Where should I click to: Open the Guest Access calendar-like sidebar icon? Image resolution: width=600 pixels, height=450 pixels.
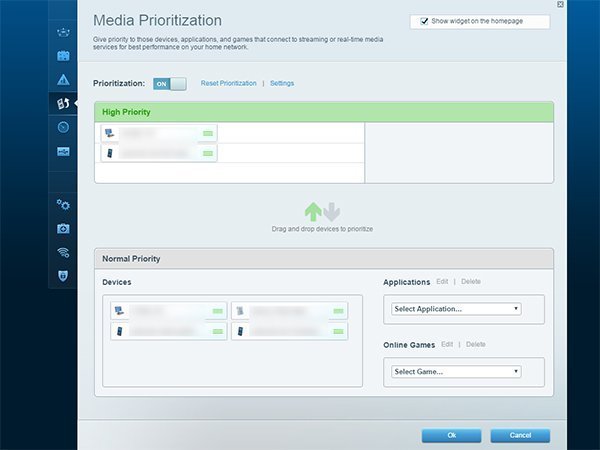coord(63,56)
